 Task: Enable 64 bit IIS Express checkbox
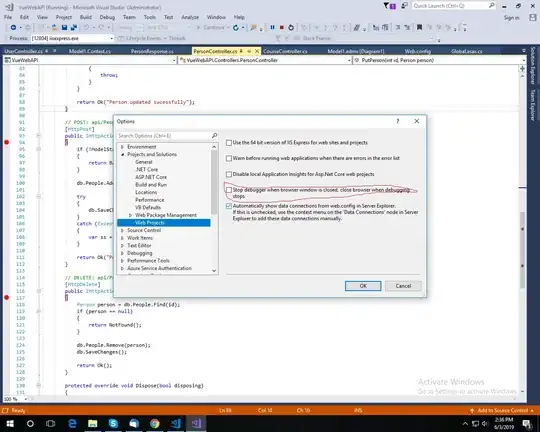pos(229,143)
